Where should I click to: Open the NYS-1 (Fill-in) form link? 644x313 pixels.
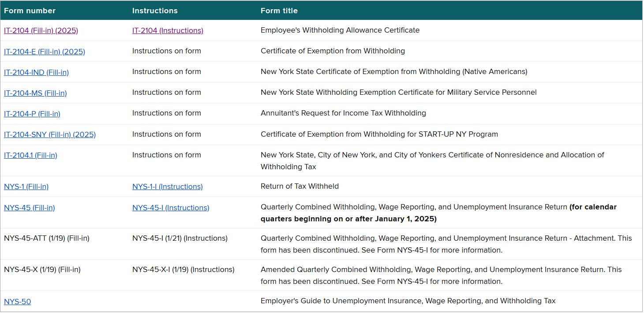[x=26, y=186]
